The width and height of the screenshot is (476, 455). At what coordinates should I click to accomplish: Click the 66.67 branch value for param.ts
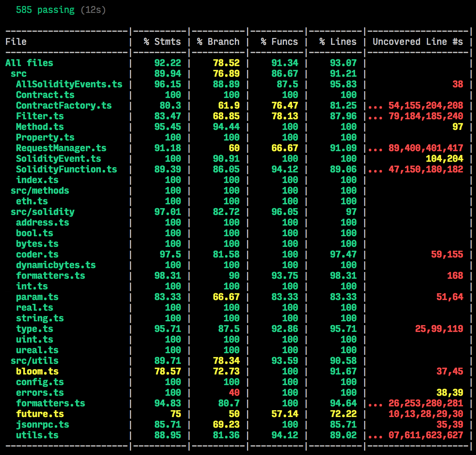point(226,297)
